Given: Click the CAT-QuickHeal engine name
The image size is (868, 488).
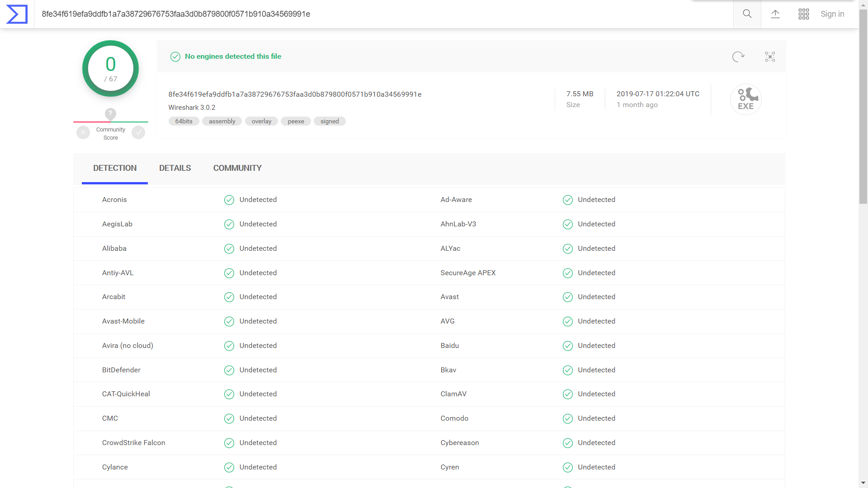Looking at the screenshot, I should (x=126, y=394).
